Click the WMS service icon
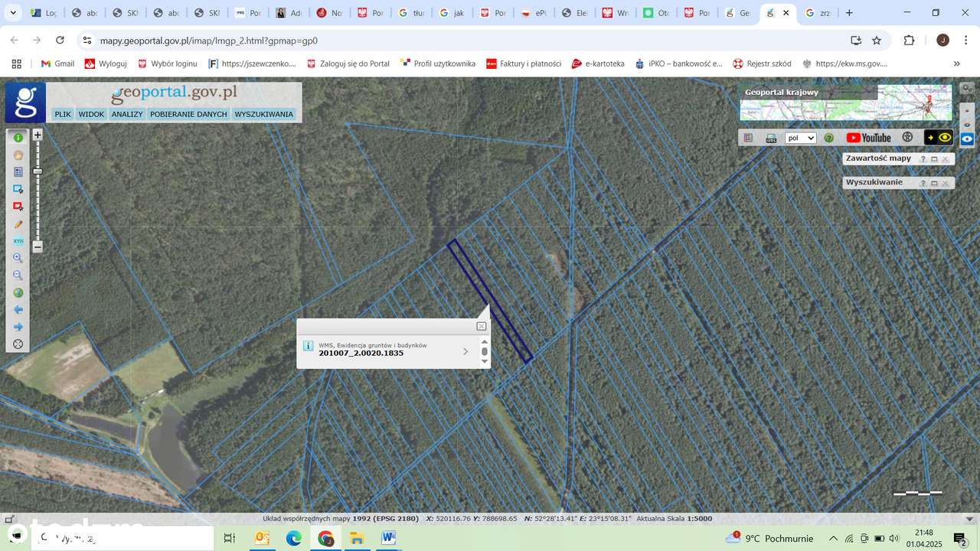This screenshot has height=551, width=980. coord(771,138)
